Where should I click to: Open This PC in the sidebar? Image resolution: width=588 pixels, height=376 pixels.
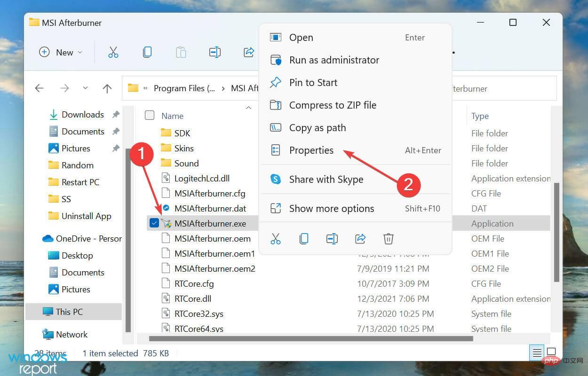click(x=69, y=312)
